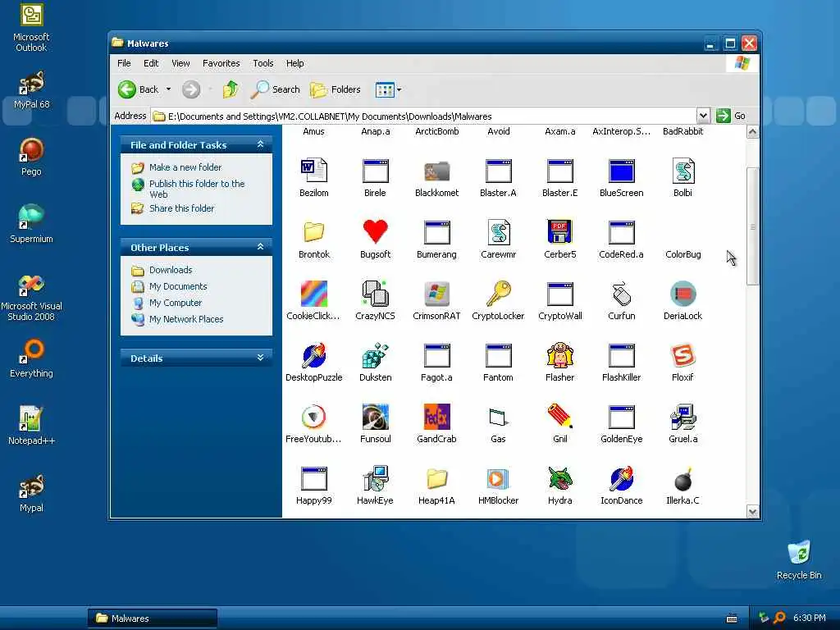
Task: Select the Supermium desktop shortcut
Action: 31,223
